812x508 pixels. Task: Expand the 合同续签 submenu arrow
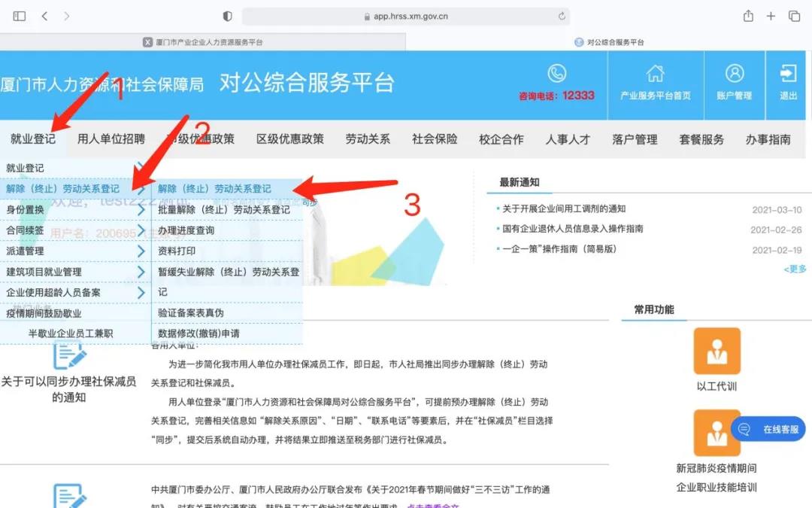click(x=141, y=230)
